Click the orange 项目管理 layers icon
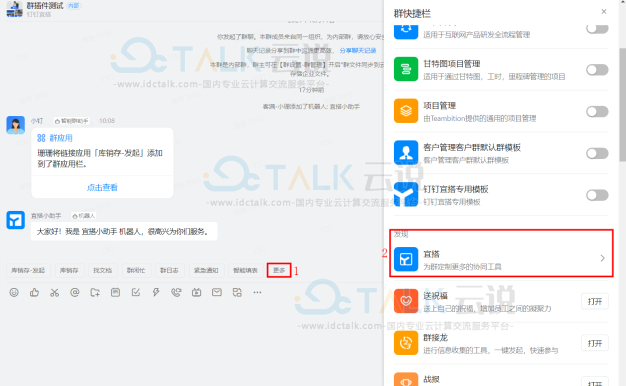The width and height of the screenshot is (626, 386). [406, 111]
